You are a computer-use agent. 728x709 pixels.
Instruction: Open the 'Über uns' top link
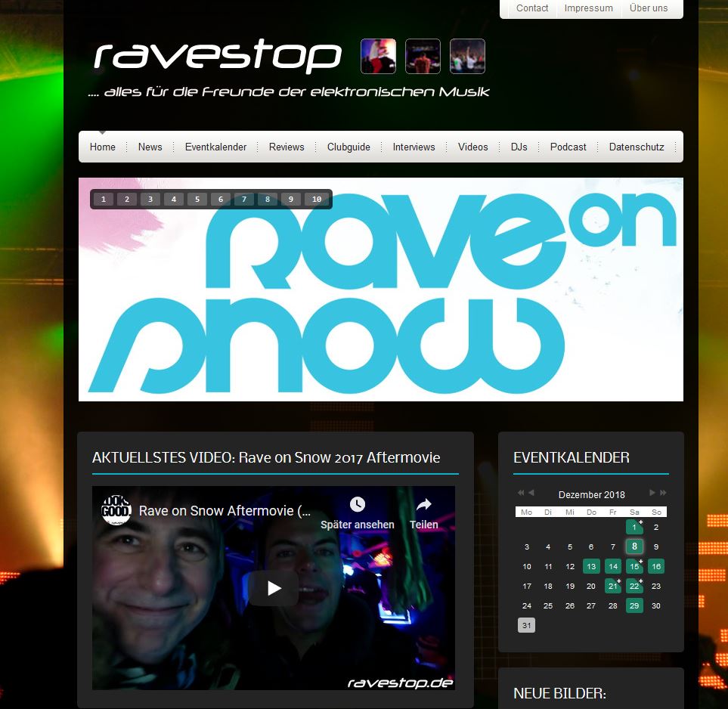(649, 8)
